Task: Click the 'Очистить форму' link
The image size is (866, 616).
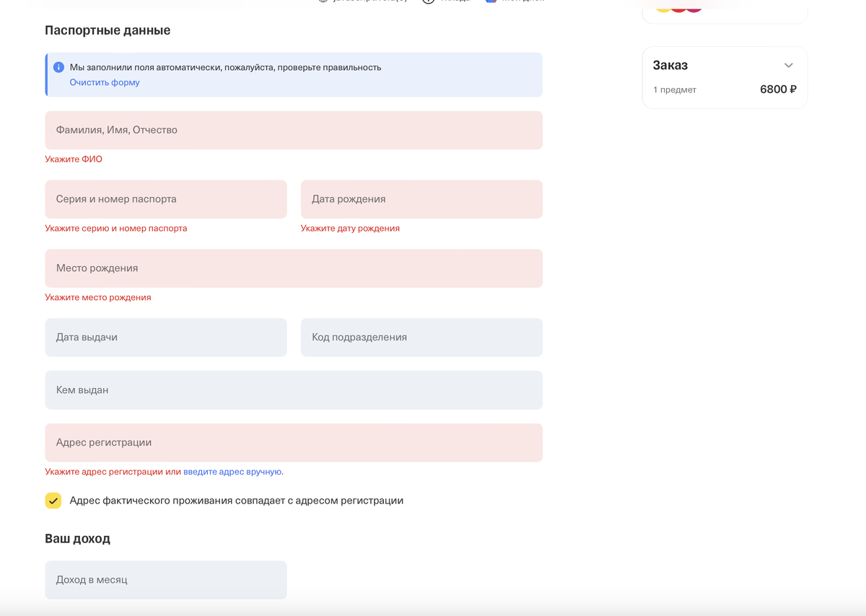Action: [x=105, y=82]
